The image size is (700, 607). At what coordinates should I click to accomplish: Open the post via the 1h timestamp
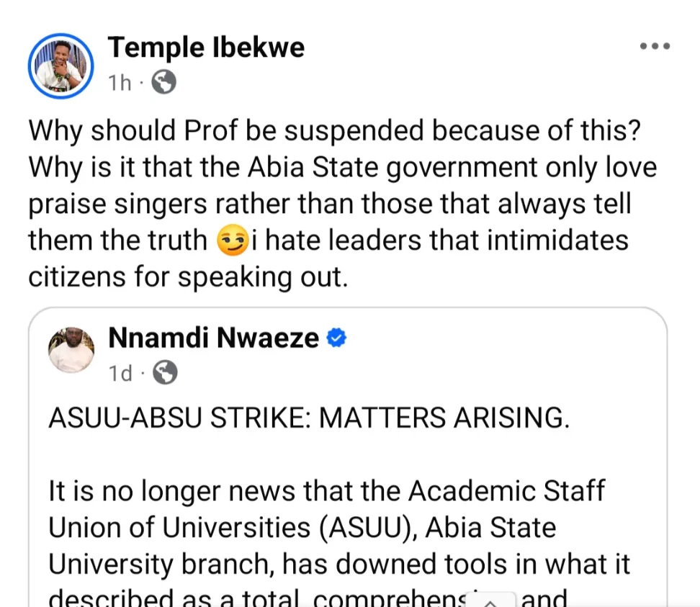pos(120,83)
